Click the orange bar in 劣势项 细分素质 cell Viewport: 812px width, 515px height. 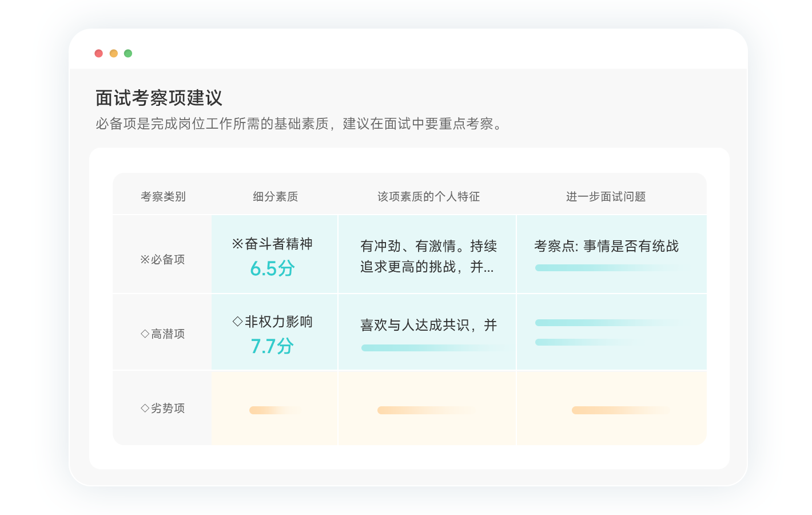pyautogui.click(x=274, y=410)
